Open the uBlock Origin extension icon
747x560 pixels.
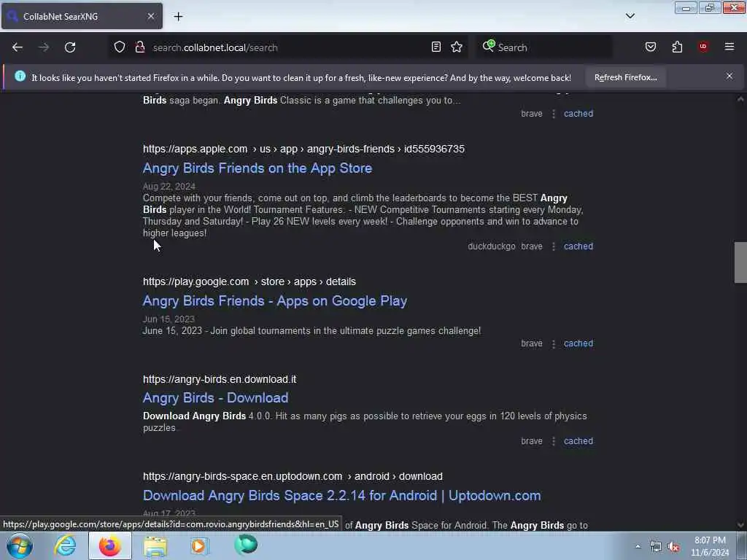(703, 47)
